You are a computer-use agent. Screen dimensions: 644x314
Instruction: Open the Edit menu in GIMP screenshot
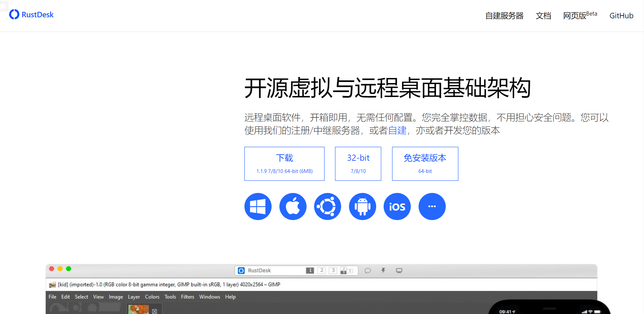coord(66,297)
